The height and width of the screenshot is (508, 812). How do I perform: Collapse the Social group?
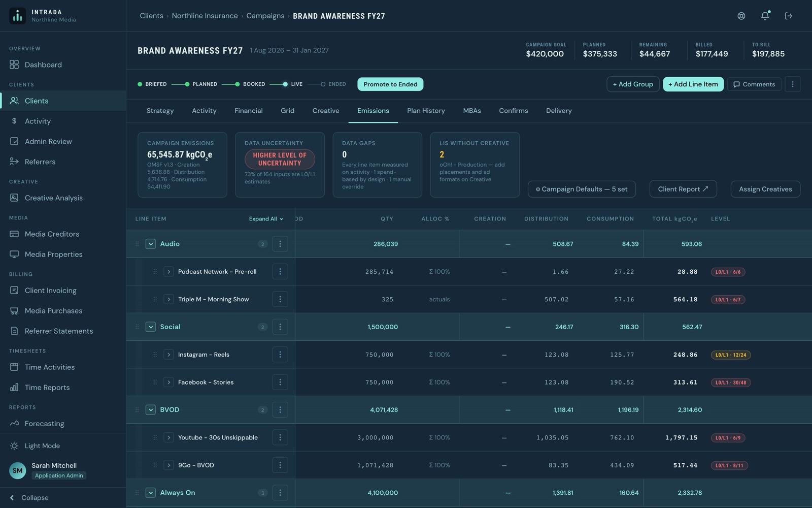150,327
